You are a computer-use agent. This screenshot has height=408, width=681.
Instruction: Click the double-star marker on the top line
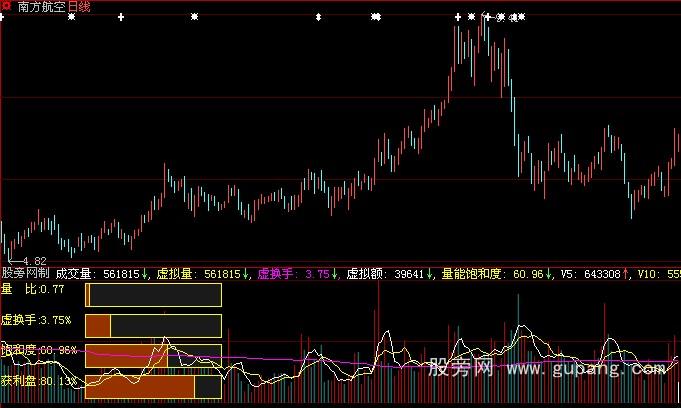pos(376,17)
